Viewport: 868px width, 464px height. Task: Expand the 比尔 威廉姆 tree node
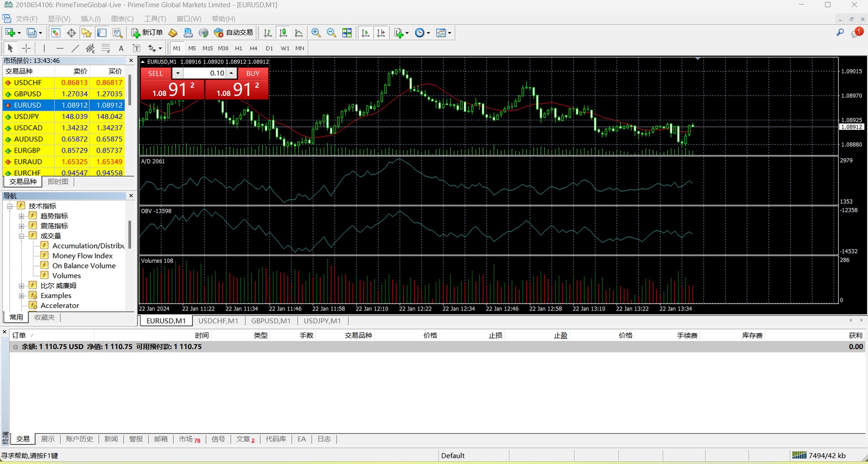[21, 286]
